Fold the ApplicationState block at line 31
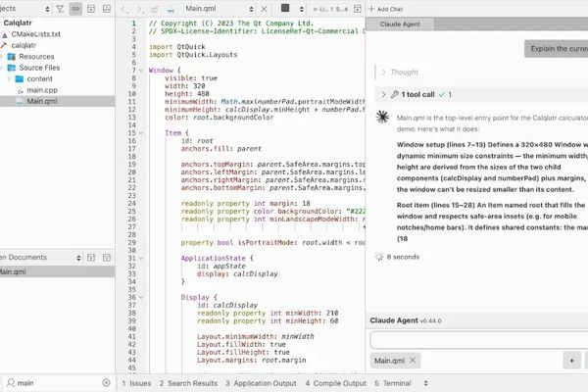588x392 pixels. 141,259
